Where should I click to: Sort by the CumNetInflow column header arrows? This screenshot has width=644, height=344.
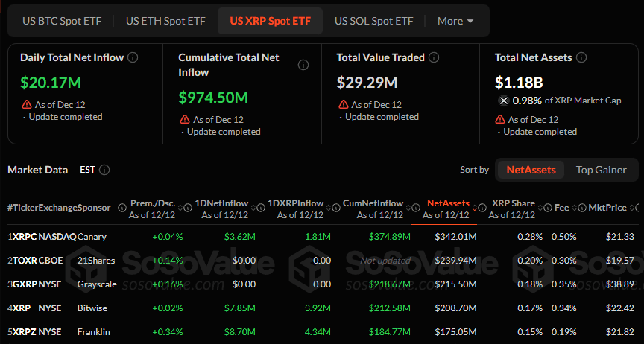coord(408,208)
